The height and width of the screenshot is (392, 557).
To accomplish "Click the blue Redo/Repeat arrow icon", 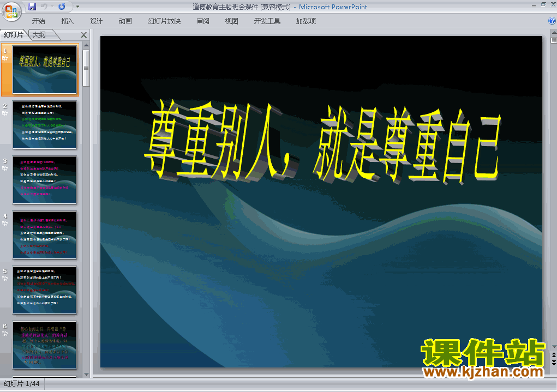I will pos(62,7).
